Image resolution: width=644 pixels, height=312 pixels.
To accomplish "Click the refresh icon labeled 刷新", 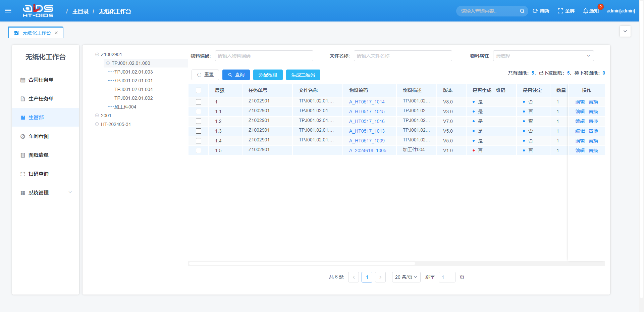I will coord(535,11).
